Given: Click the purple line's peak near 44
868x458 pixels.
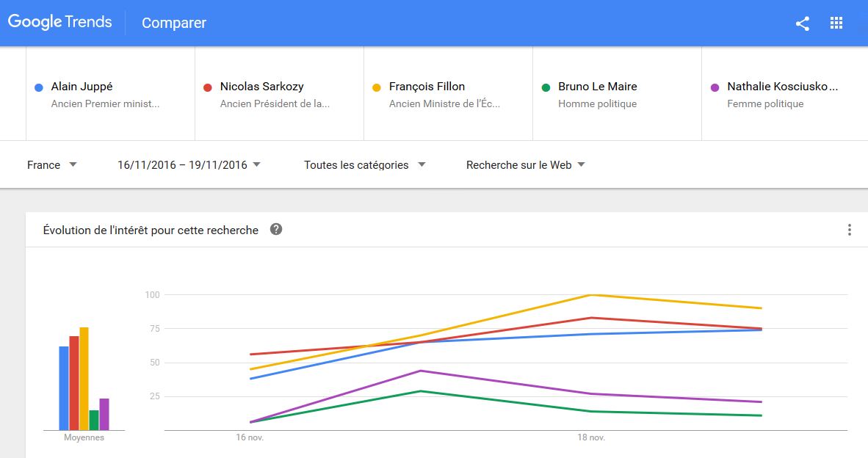Looking at the screenshot, I should [421, 371].
